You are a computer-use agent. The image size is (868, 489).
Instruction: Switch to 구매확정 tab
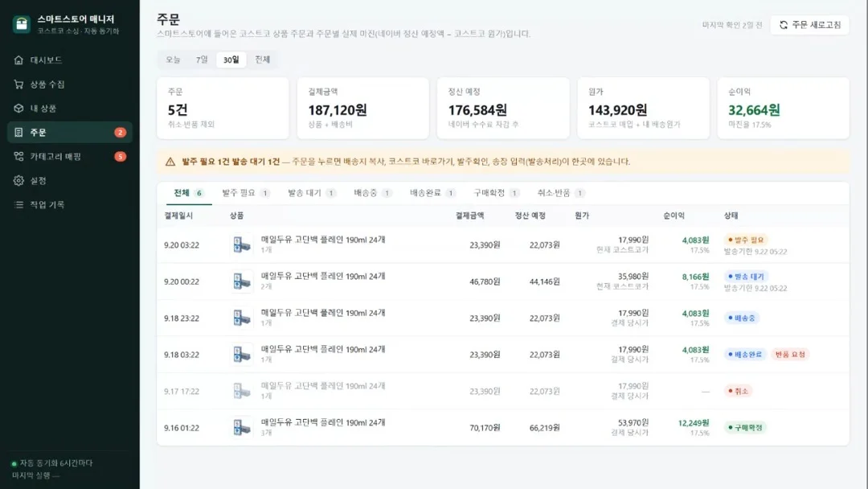tap(497, 193)
